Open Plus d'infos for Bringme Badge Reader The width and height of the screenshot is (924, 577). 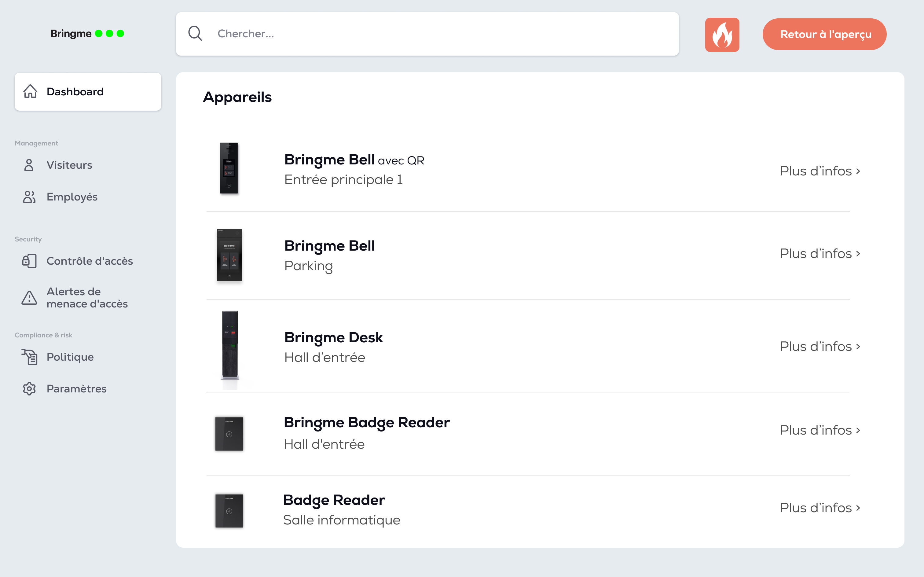click(x=820, y=430)
